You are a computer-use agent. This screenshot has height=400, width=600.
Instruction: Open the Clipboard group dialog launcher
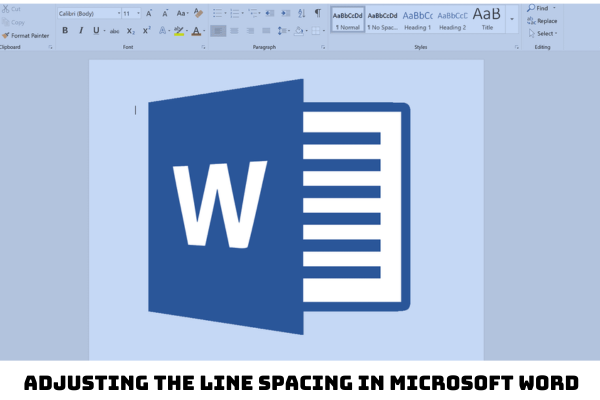[51, 47]
